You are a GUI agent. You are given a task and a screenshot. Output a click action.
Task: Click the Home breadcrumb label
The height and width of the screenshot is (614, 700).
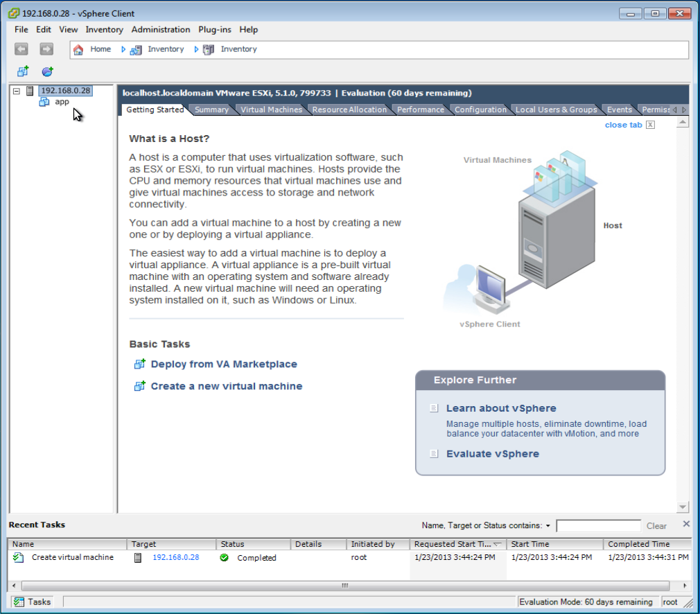tap(100, 49)
